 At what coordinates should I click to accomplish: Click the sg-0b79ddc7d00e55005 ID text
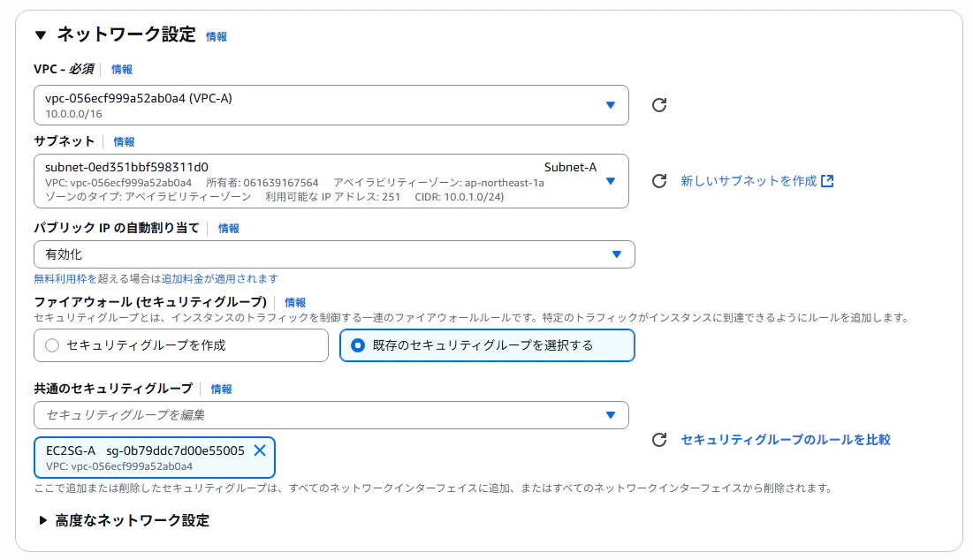coord(176,450)
